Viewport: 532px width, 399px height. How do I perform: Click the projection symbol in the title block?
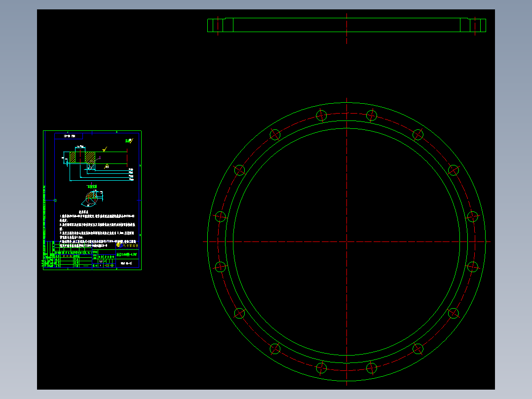click(x=109, y=266)
